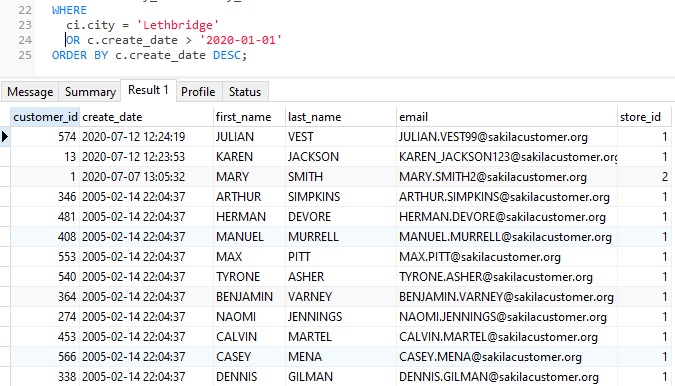Select first name BENJAMIN cell
675x386 pixels.
point(249,297)
